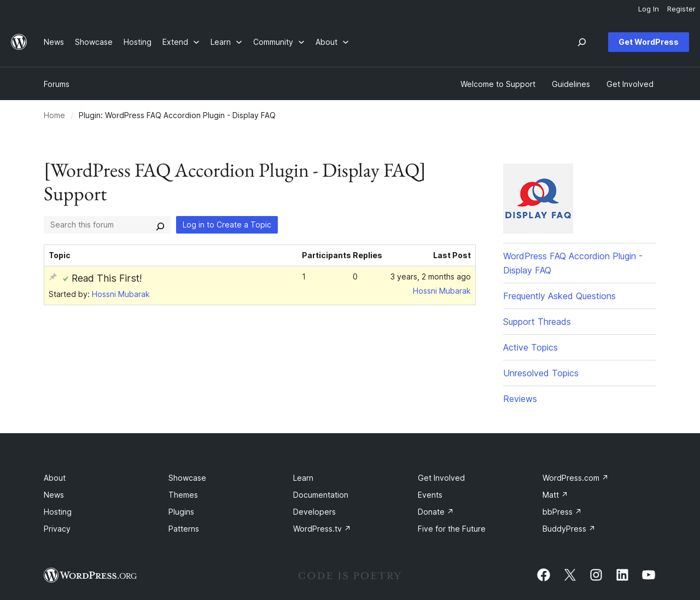Open the Read This First! topic
This screenshot has width=700, height=600.
(x=107, y=278)
